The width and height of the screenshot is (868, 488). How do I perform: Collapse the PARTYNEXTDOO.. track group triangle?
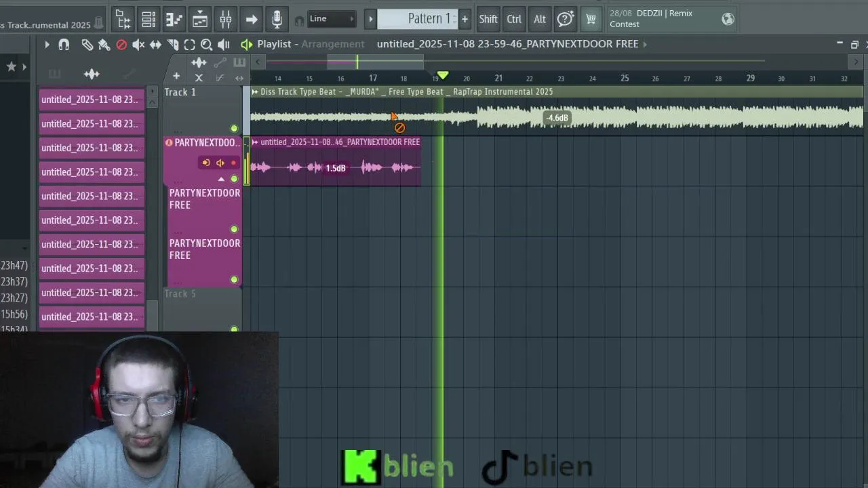pyautogui.click(x=221, y=180)
